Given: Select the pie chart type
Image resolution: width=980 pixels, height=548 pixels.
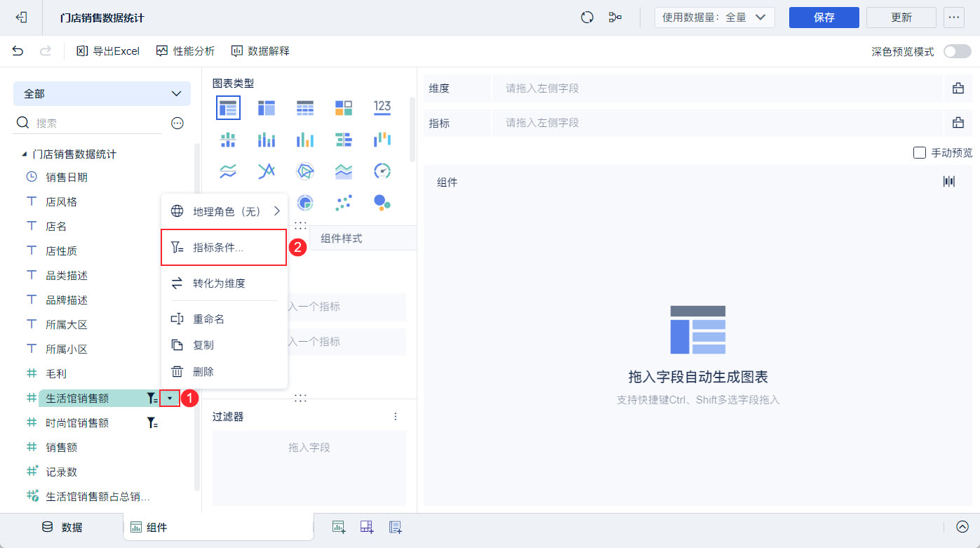Looking at the screenshot, I should click(305, 203).
